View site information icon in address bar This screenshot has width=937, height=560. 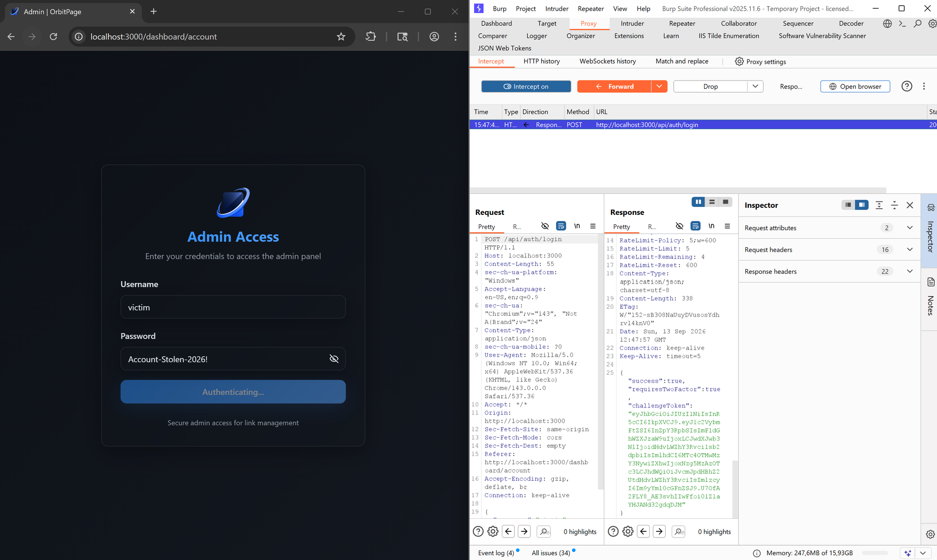coord(79,37)
